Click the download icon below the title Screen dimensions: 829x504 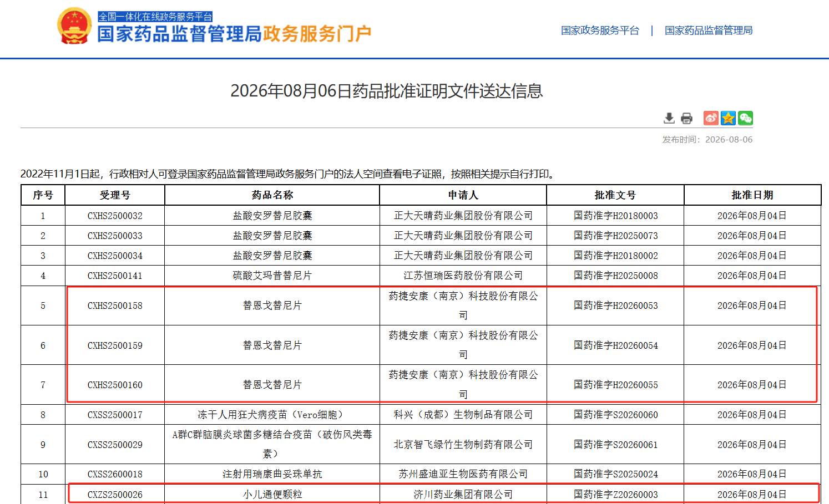669,118
